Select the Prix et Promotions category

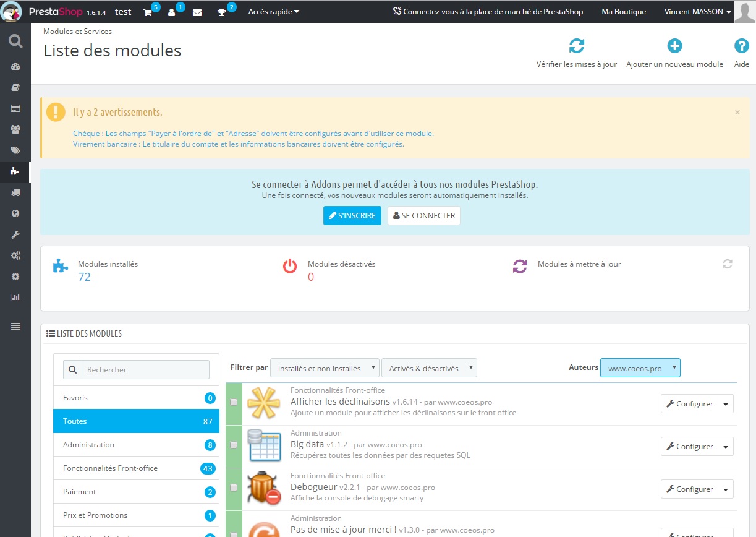click(x=136, y=515)
